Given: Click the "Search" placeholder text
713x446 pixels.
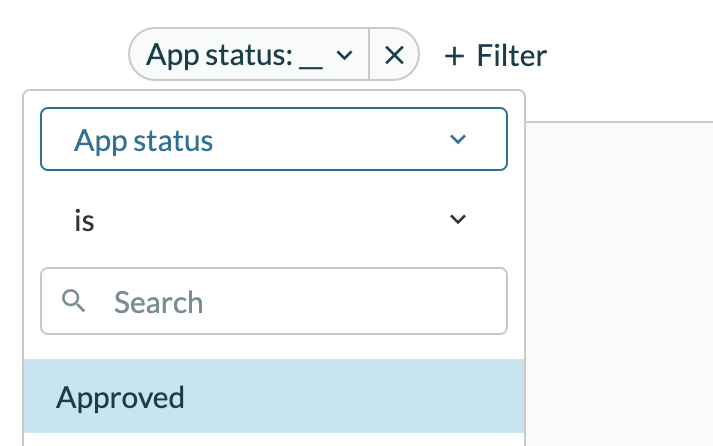Looking at the screenshot, I should (158, 302).
